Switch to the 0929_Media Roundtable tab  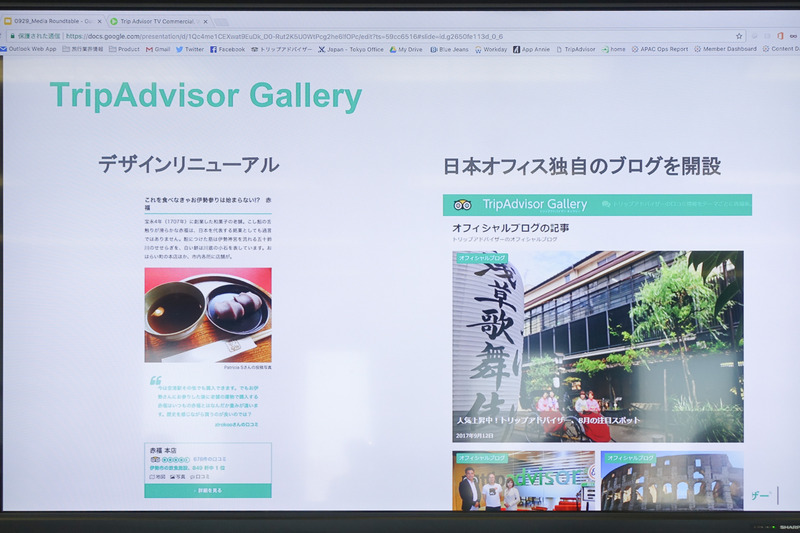pyautogui.click(x=53, y=21)
